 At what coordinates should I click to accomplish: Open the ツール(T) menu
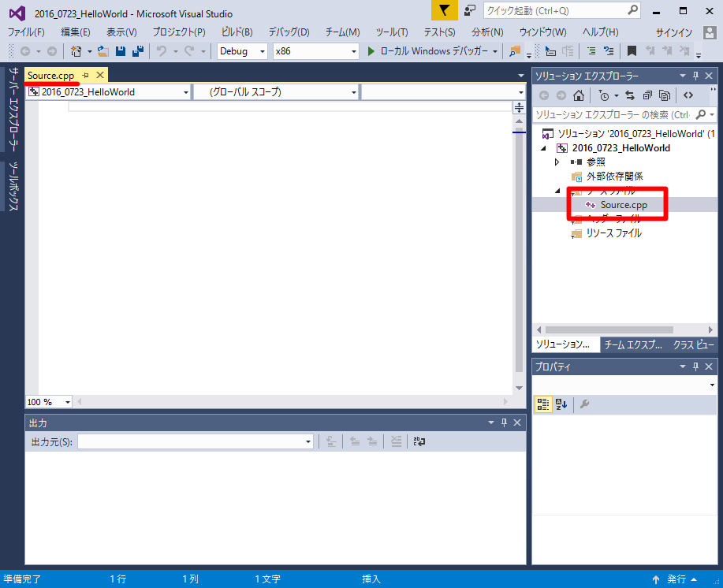392,32
